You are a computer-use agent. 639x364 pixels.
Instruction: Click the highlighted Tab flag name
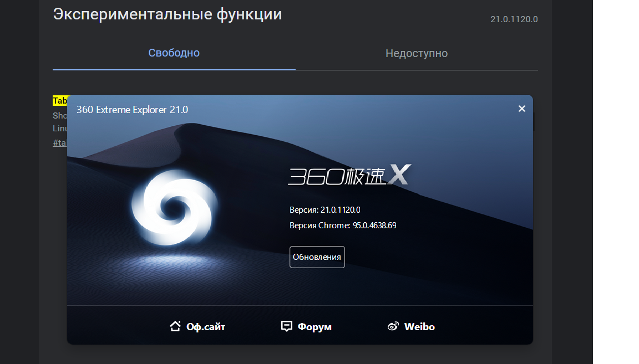pyautogui.click(x=60, y=101)
